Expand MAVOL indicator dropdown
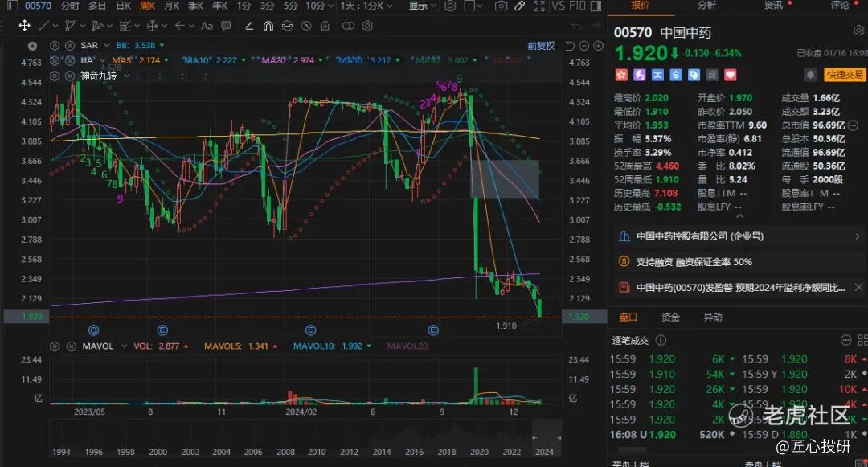868x467 pixels. (124, 346)
